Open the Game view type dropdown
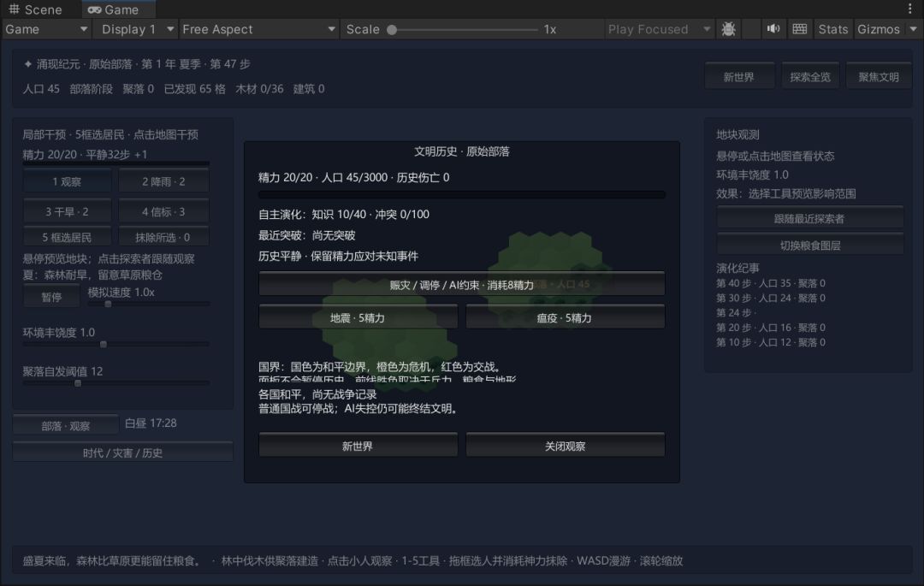Viewport: 924px width, 586px height. click(46, 29)
